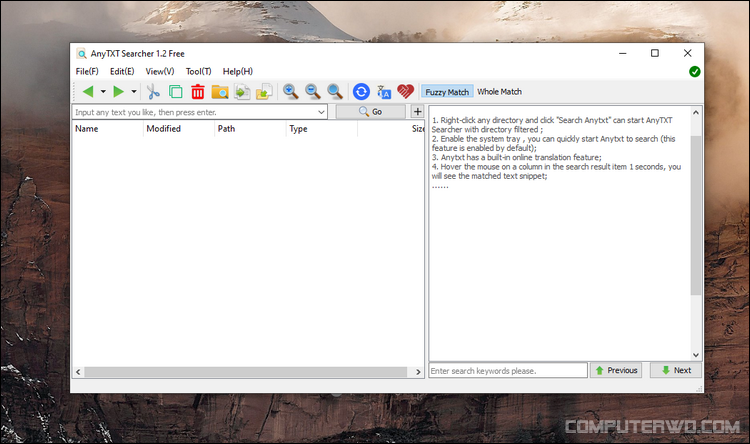750x444 pixels.
Task: Click the folder search icon
Action: [220, 91]
